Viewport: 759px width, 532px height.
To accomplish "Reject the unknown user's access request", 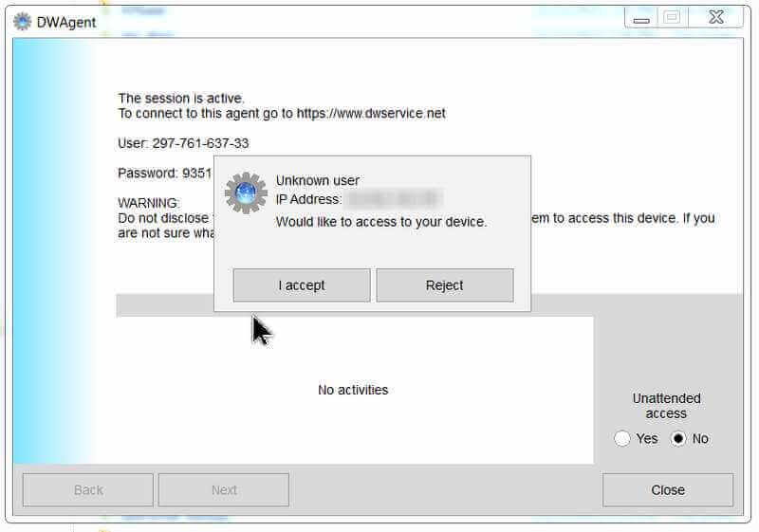I will 445,285.
